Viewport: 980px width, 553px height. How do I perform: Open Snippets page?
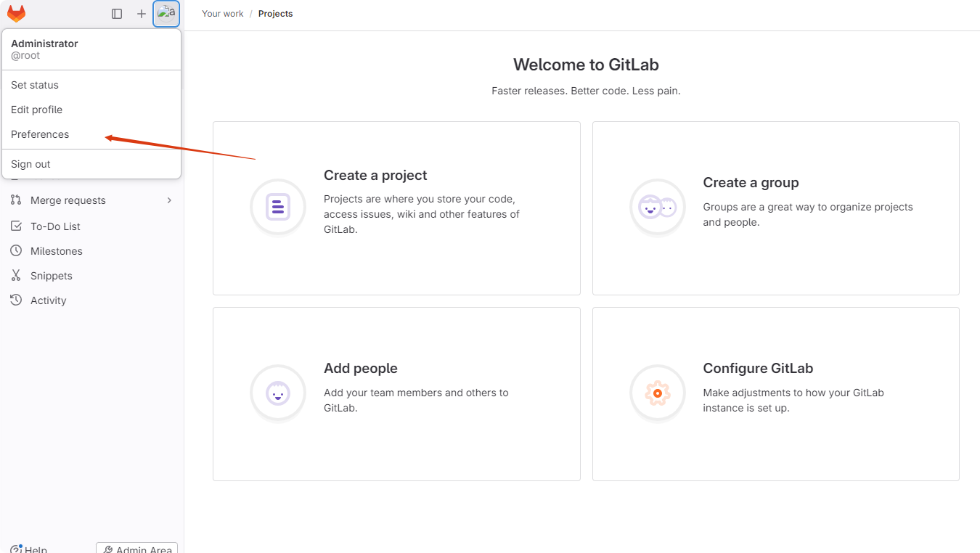(91, 276)
